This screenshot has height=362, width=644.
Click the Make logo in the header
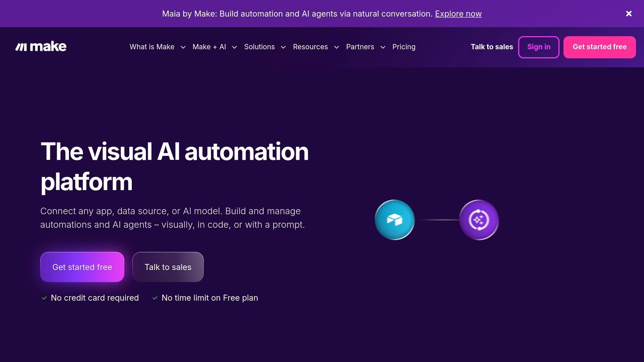[41, 47]
